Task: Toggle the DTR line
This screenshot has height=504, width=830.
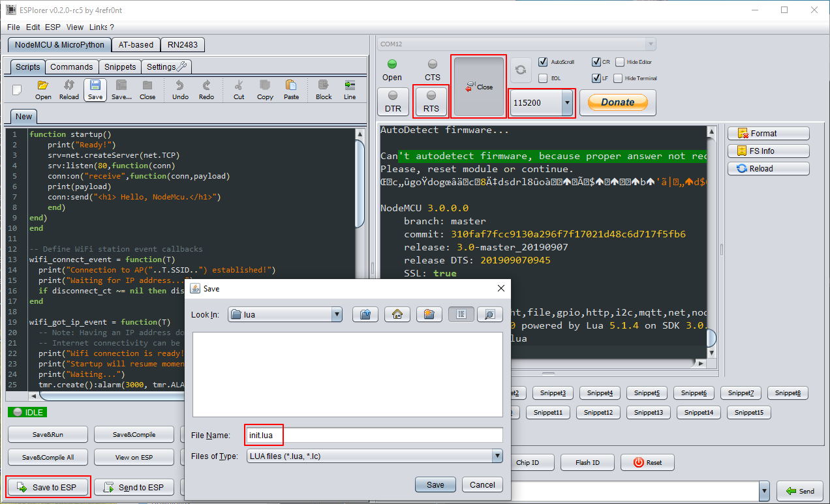Action: click(393, 102)
